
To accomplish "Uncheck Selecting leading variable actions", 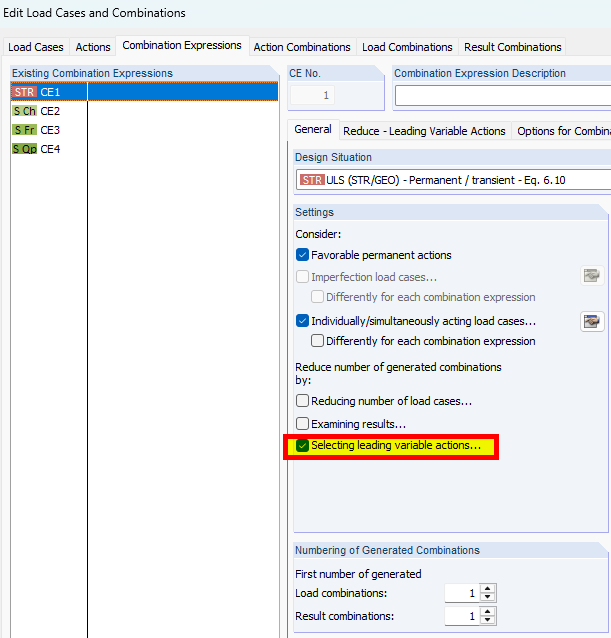I will point(302,446).
